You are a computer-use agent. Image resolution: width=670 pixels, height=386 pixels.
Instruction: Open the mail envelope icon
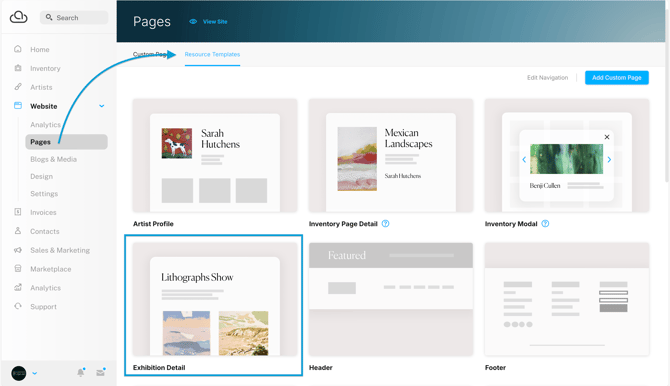coord(101,372)
